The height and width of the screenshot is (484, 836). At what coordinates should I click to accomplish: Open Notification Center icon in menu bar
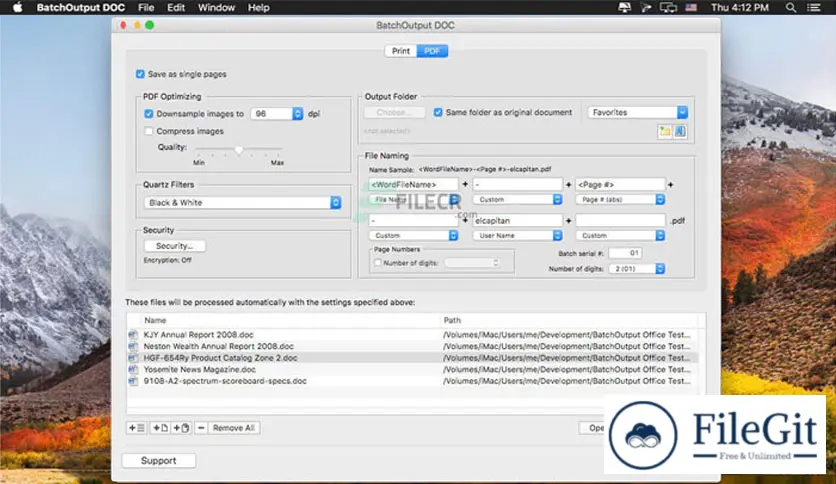click(814, 7)
